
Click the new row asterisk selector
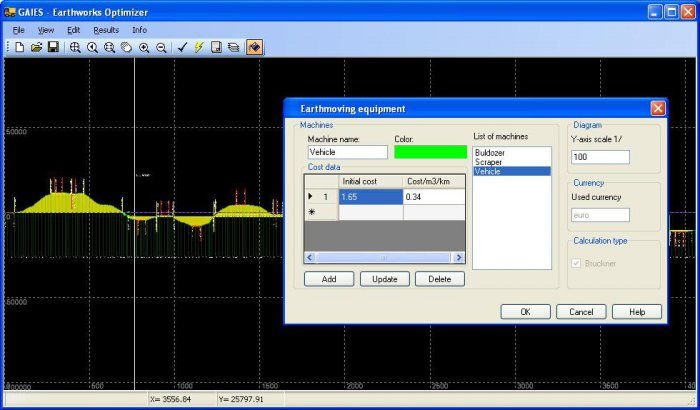pos(321,212)
